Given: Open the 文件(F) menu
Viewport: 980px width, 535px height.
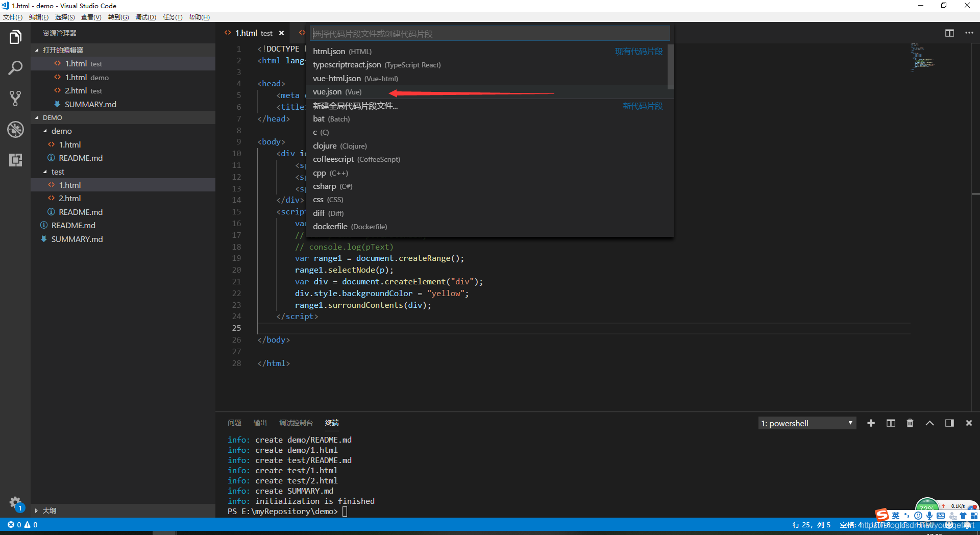Looking at the screenshot, I should click(13, 17).
